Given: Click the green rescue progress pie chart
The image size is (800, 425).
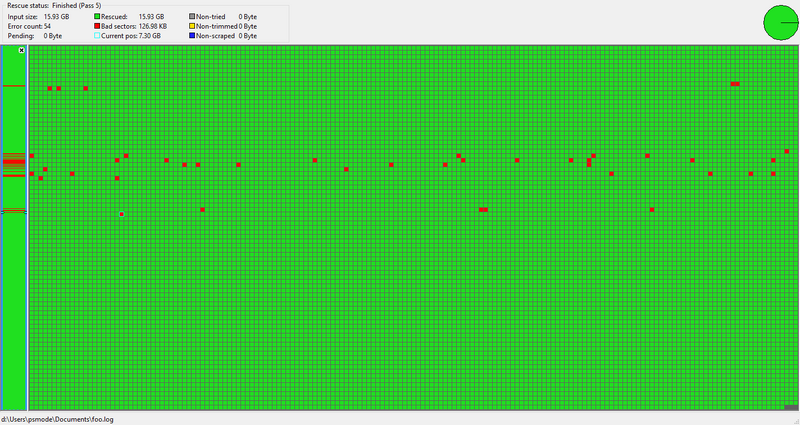Looking at the screenshot, I should 781,22.
